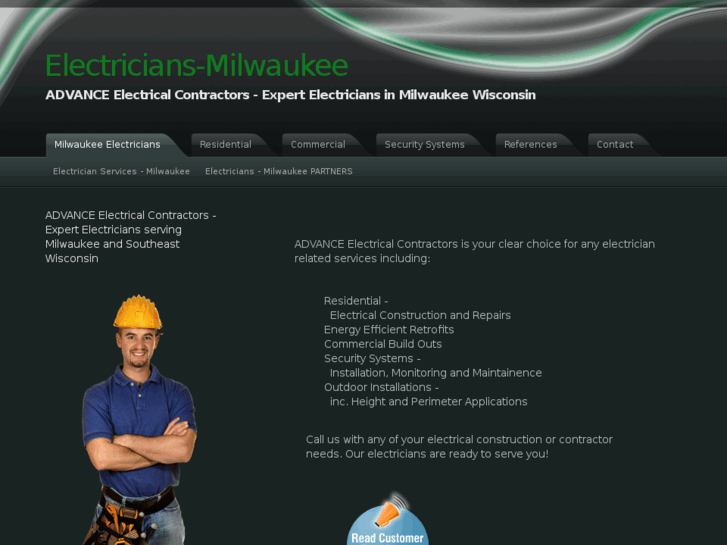Click 'Commercial Build Outs' list item
Screen dimensions: 727x545
tap(383, 344)
